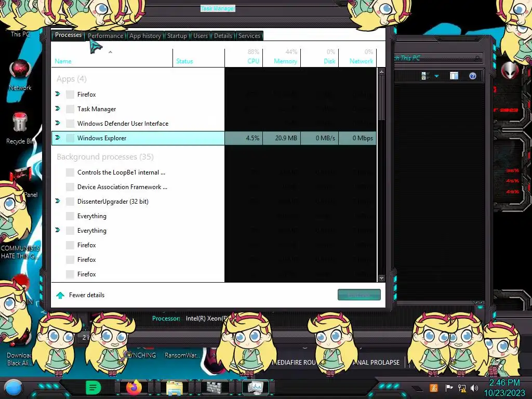This screenshot has height=399, width=532.
Task: Change view layout icon in Explorer
Action: (425, 76)
